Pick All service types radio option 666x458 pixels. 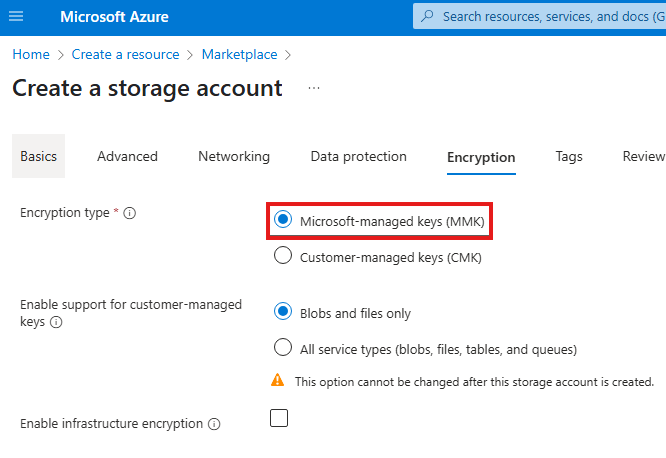tap(283, 348)
